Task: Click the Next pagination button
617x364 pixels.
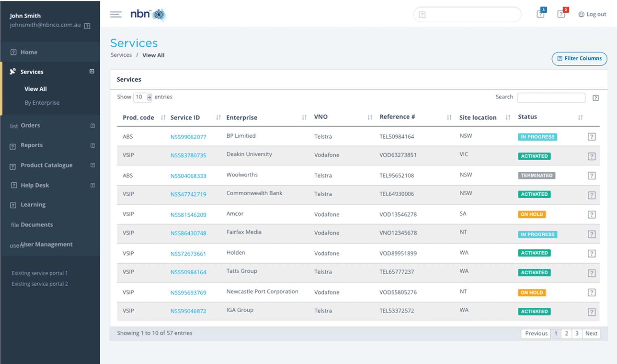Action: coord(591,334)
